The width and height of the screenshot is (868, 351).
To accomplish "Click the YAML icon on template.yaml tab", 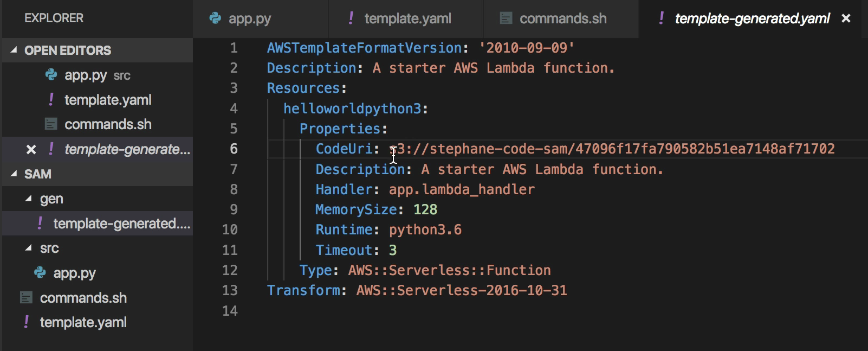I will (x=351, y=18).
